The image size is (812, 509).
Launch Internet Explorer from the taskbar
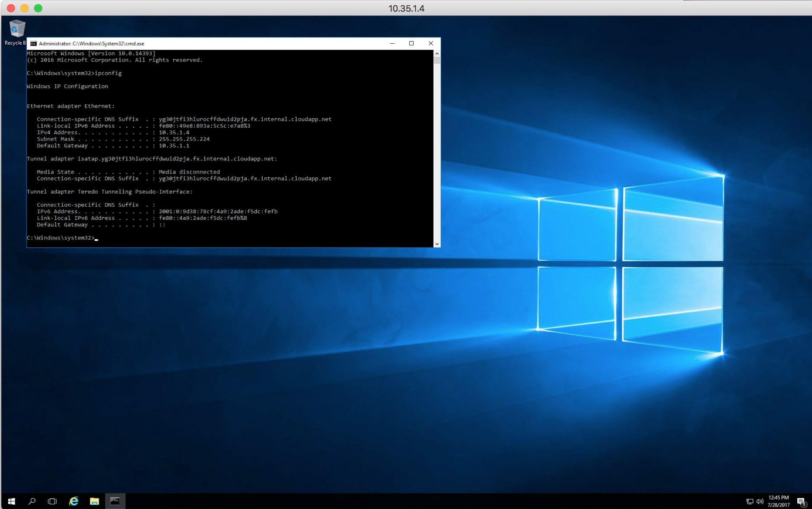pyautogui.click(x=74, y=501)
